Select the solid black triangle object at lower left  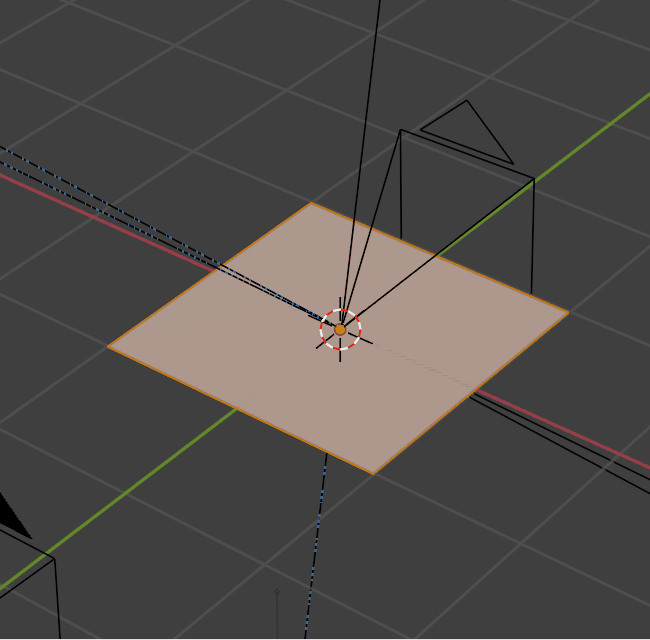click(x=12, y=516)
